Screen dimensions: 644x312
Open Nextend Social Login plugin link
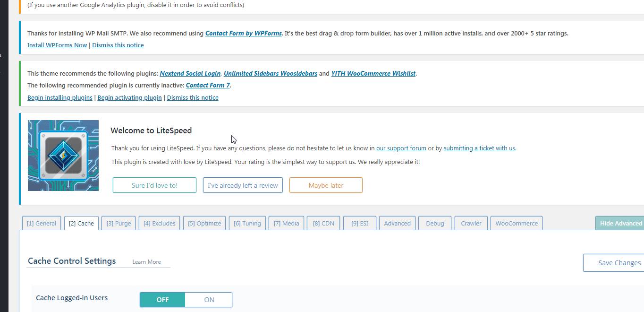pyautogui.click(x=190, y=73)
